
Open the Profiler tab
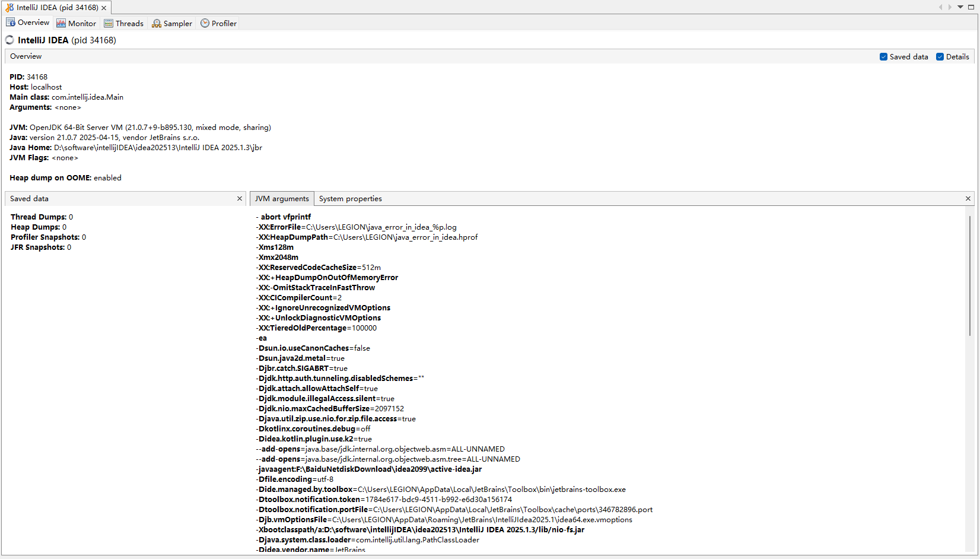(218, 23)
